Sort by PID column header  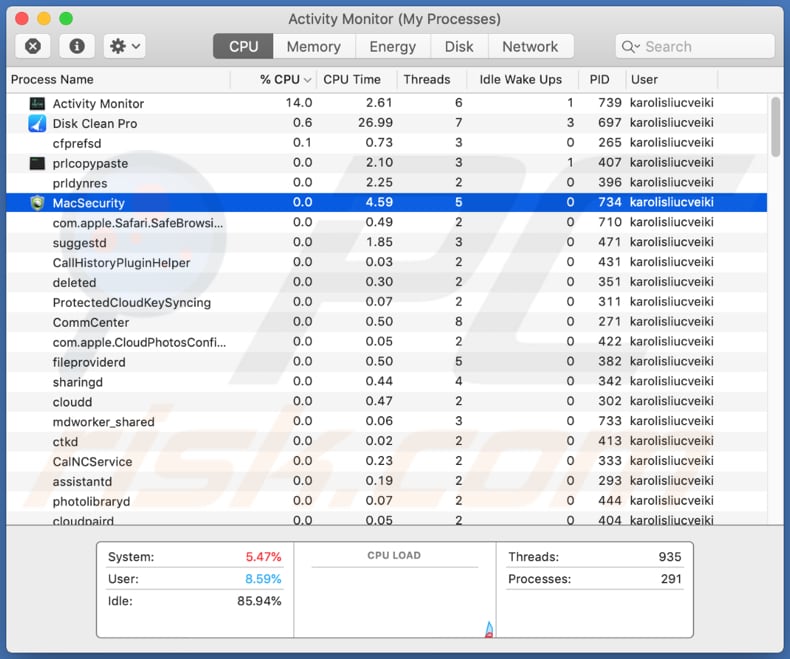[x=600, y=80]
